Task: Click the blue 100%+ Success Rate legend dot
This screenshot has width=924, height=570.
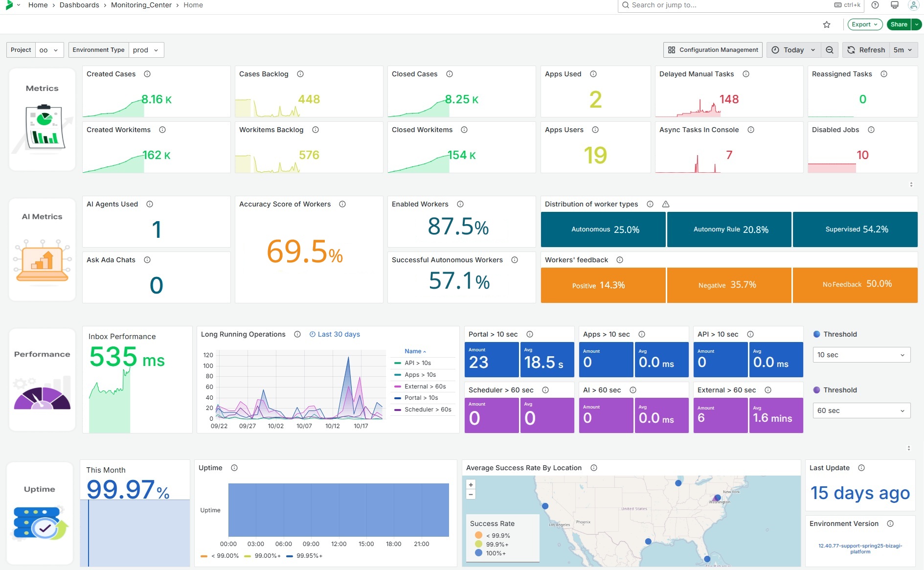Action: tap(478, 553)
